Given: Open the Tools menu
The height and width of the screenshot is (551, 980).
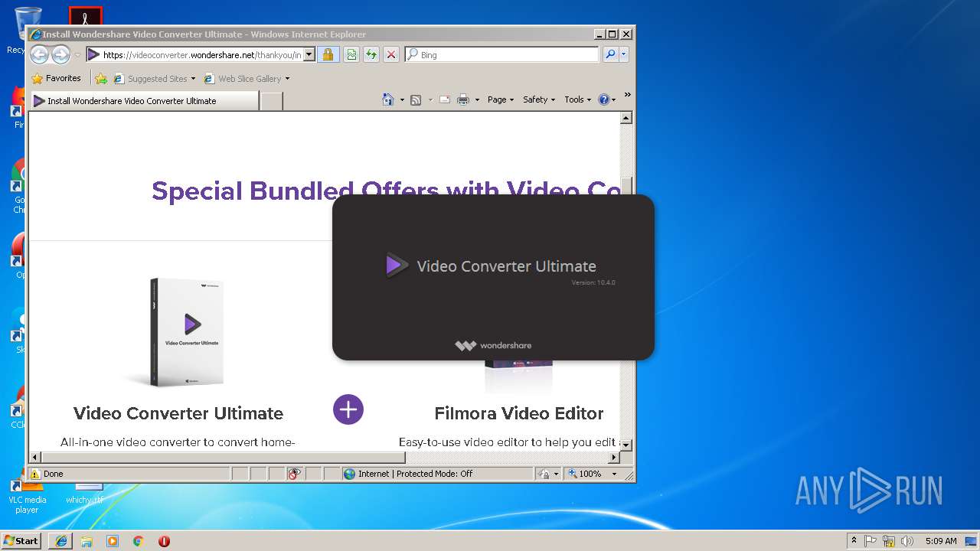Looking at the screenshot, I should [x=578, y=99].
